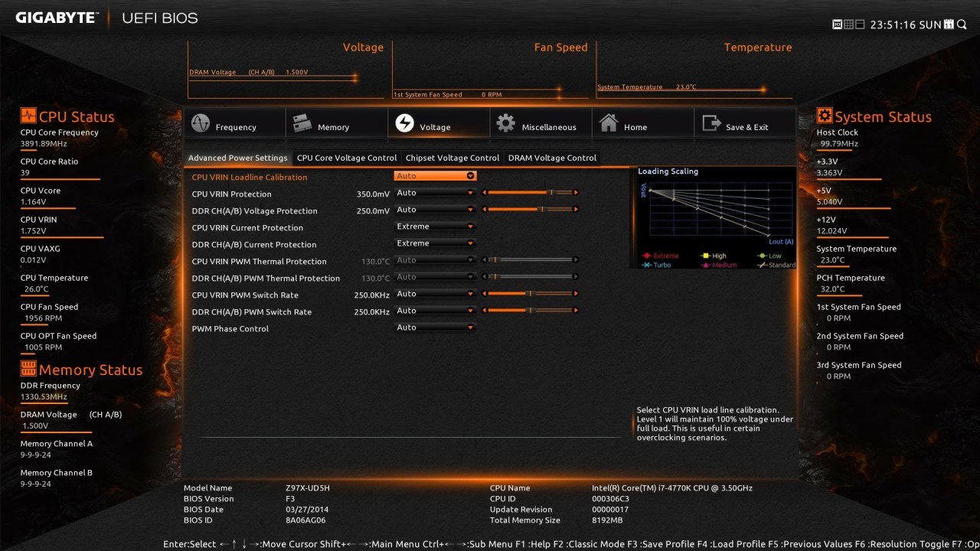Viewport: 980px width, 551px height.
Task: Expand PWM Phase Control dropdown
Action: click(435, 328)
